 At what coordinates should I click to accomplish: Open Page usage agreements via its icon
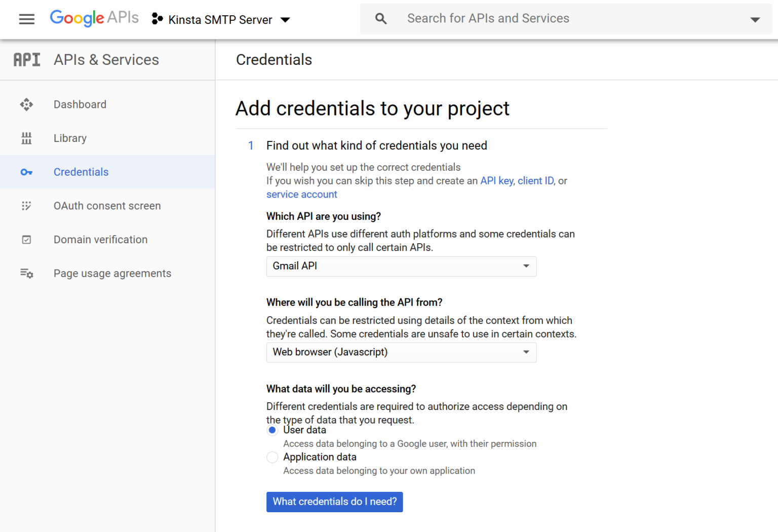[x=26, y=273]
